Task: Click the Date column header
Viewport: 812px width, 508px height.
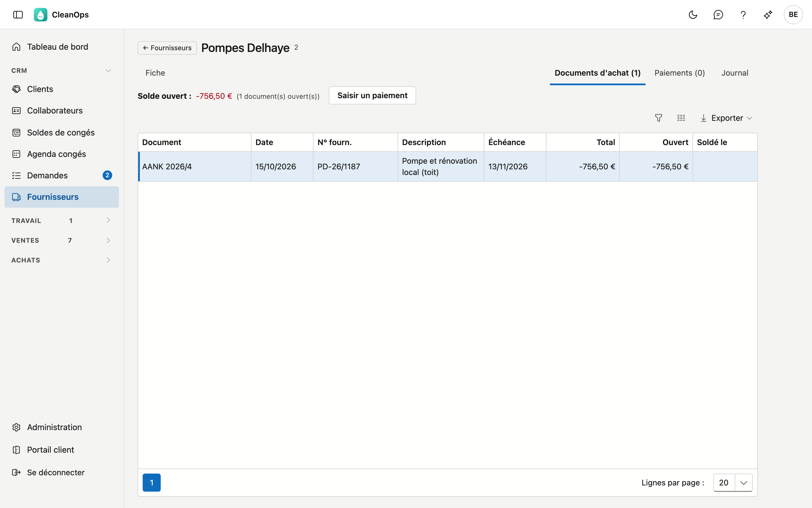Action: 282,142
